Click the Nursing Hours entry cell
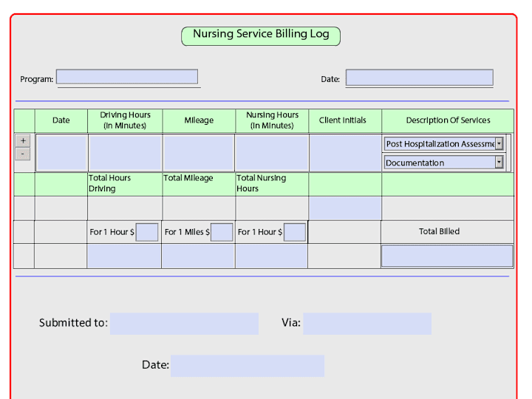Screen dimensions: 532x399 [272, 153]
